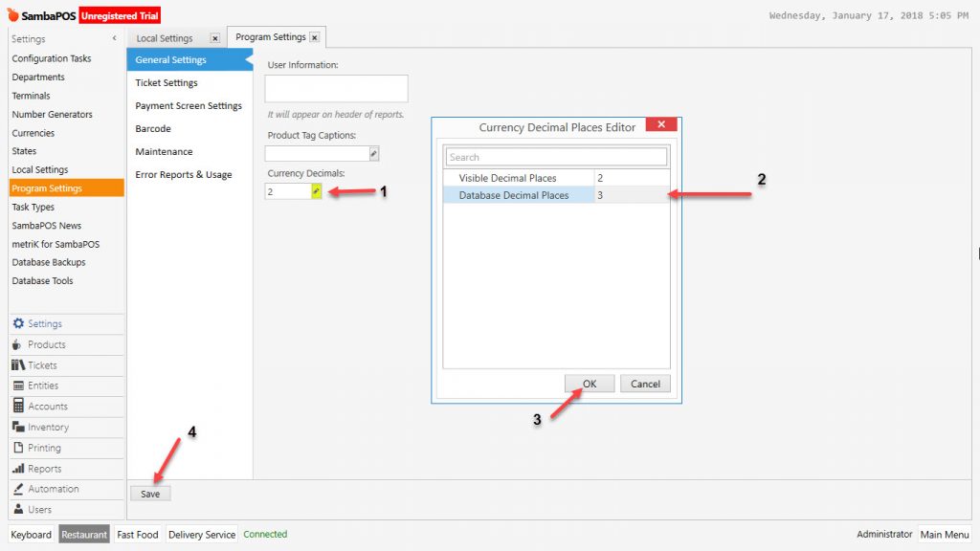Click the Entities icon
The height and width of the screenshot is (551, 980).
18,386
